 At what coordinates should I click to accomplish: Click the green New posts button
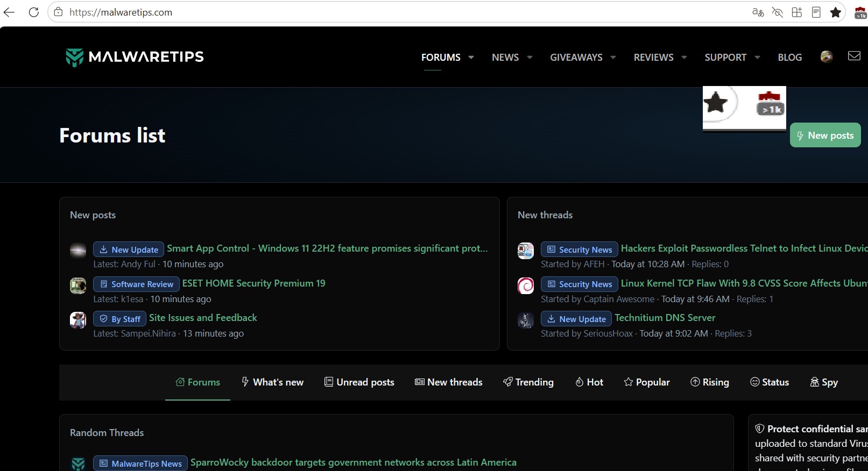click(x=825, y=135)
